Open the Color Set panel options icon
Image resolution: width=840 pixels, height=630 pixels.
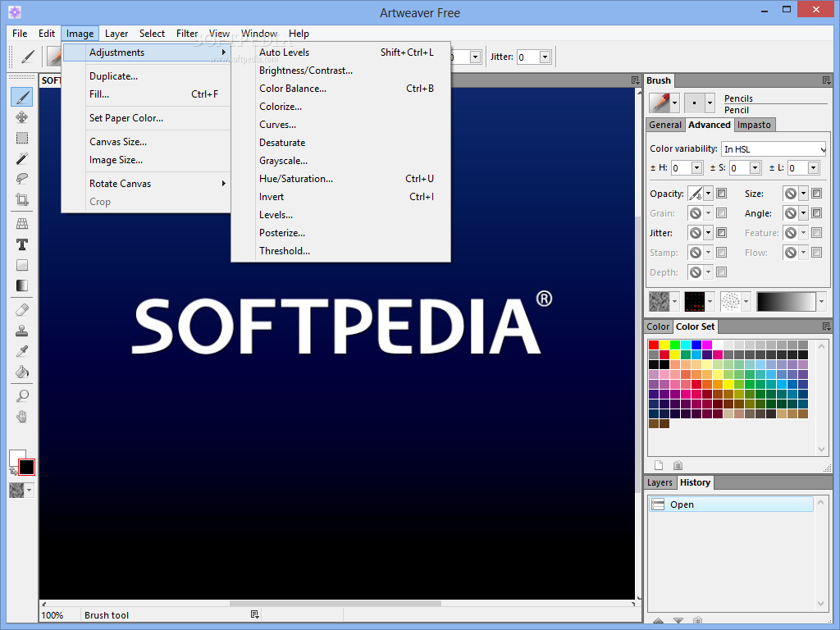point(826,326)
